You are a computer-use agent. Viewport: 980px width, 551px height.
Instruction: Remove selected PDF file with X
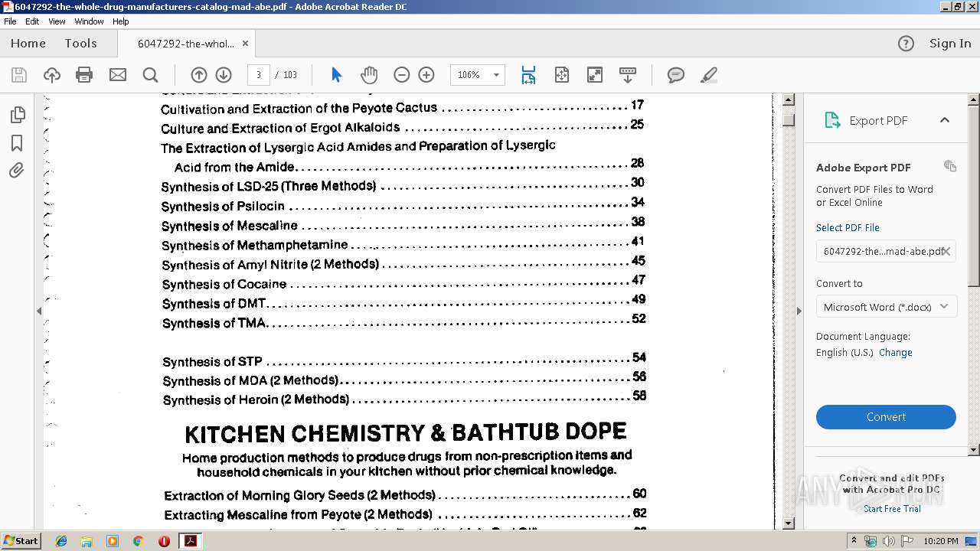pos(946,251)
